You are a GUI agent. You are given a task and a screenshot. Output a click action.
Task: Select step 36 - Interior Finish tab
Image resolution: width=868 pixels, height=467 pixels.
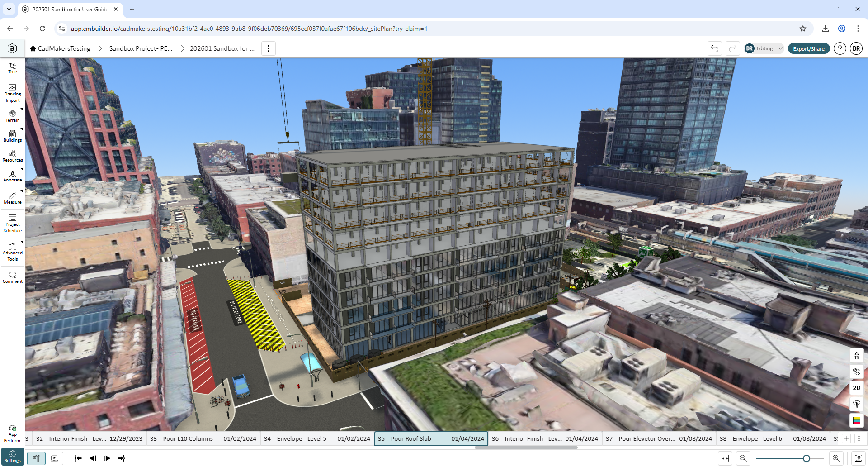coord(545,438)
